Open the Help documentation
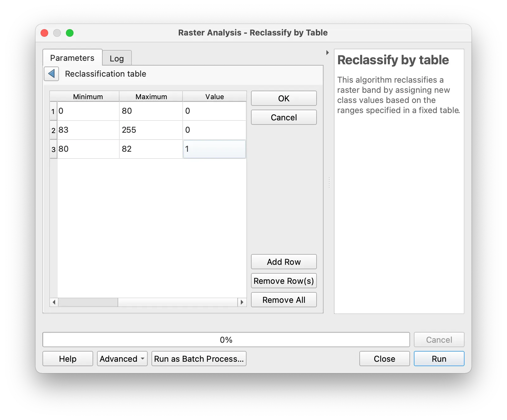 pos(67,359)
